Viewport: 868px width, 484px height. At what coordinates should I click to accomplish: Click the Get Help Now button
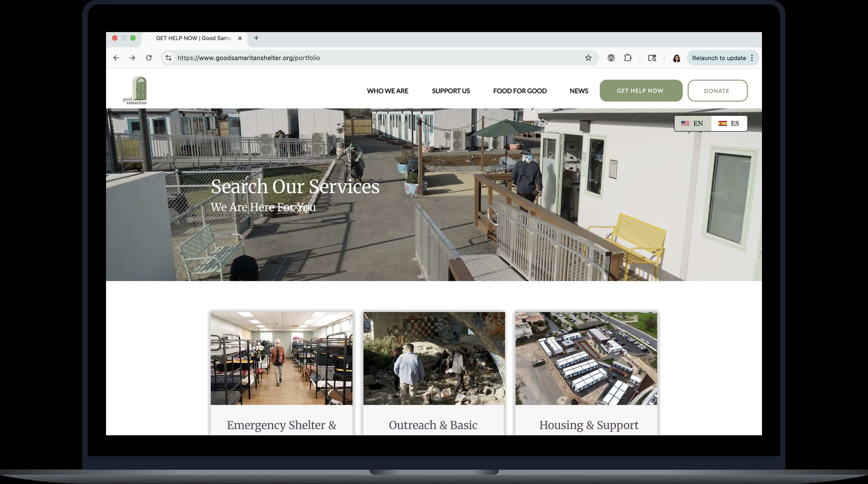pos(641,91)
